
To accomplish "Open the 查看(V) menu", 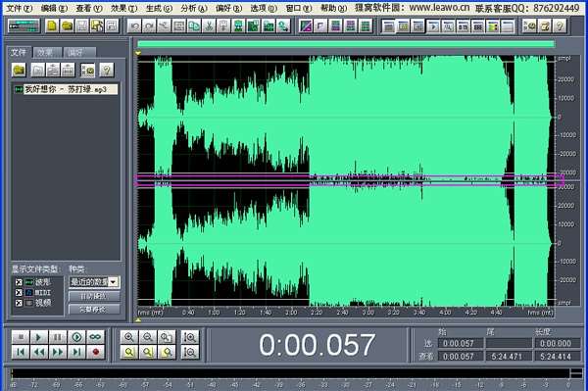I will [x=89, y=8].
